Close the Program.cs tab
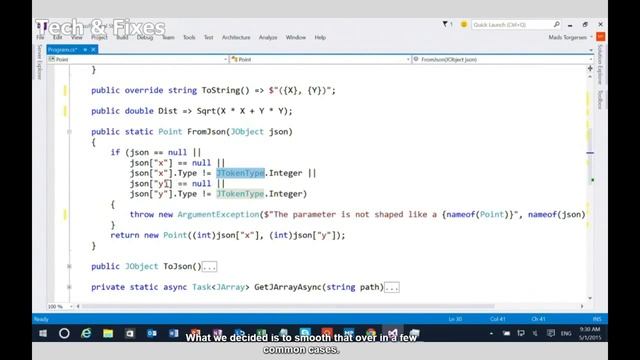This screenshot has height=360, width=640. [93, 49]
